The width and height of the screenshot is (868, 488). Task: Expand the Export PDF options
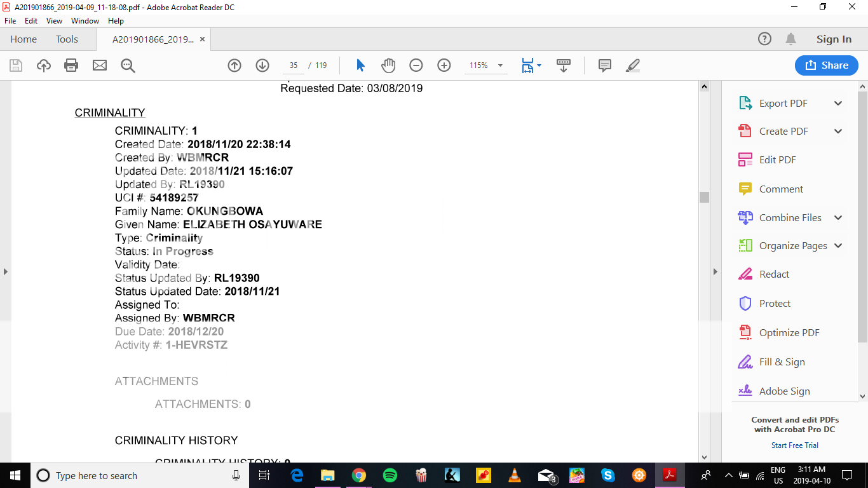pos(838,104)
